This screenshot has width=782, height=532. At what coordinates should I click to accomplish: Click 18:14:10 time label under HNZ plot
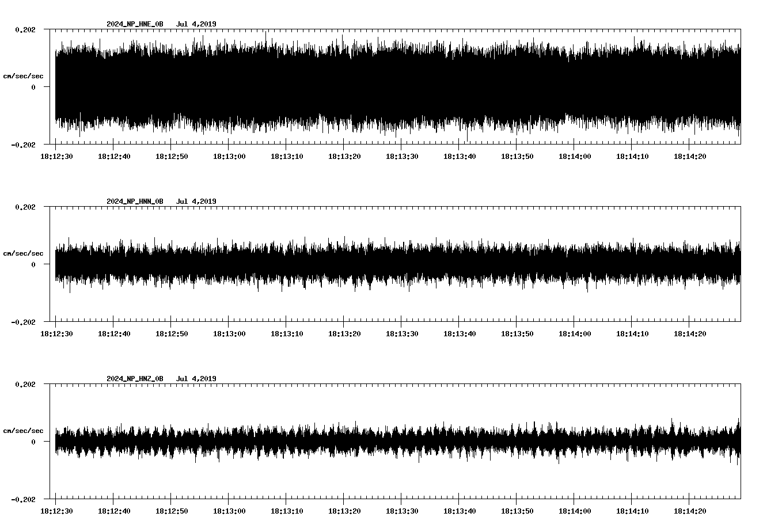coord(632,511)
